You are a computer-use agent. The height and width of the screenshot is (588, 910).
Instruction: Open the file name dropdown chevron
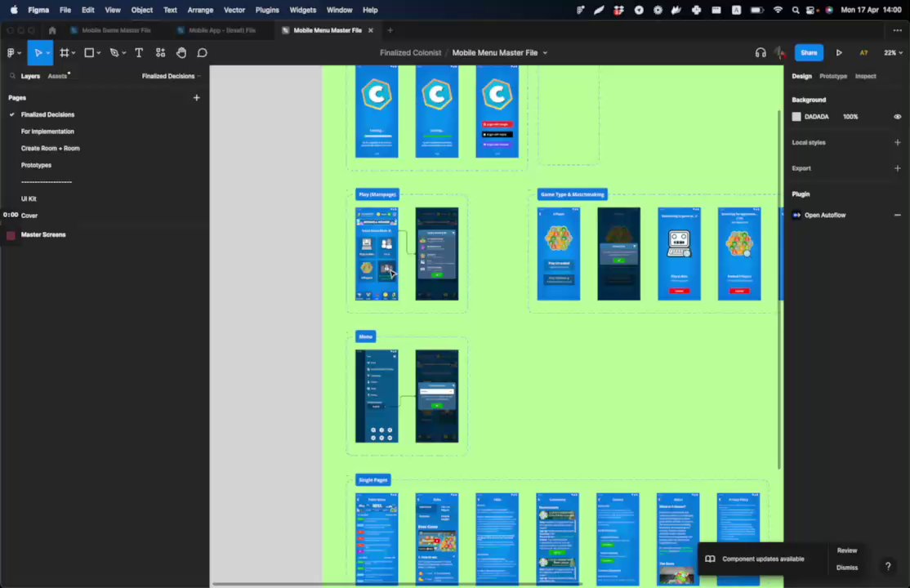pyautogui.click(x=545, y=53)
